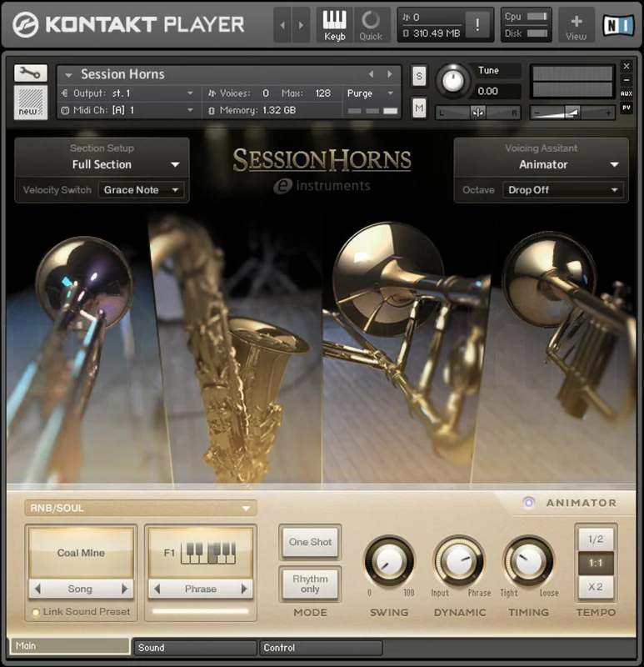Click the Swing knob

pos(389,561)
